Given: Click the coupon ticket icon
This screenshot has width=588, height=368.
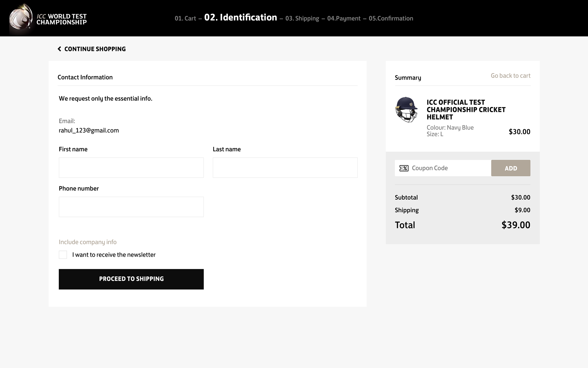Looking at the screenshot, I should pos(404,168).
